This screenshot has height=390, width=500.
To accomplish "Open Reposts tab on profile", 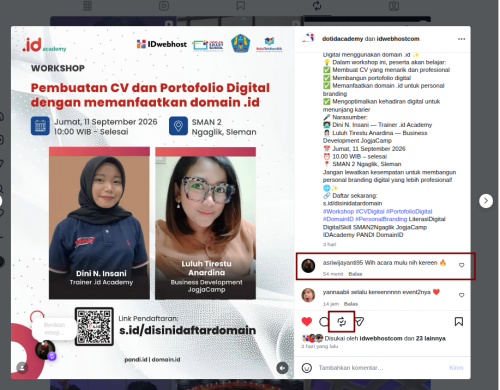I will point(317,6).
